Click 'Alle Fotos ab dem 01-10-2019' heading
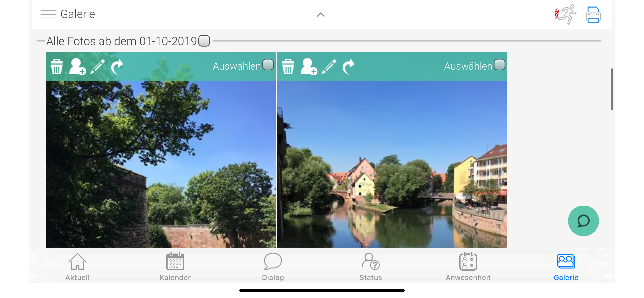Viewport: 644px width, 298px height. click(122, 41)
